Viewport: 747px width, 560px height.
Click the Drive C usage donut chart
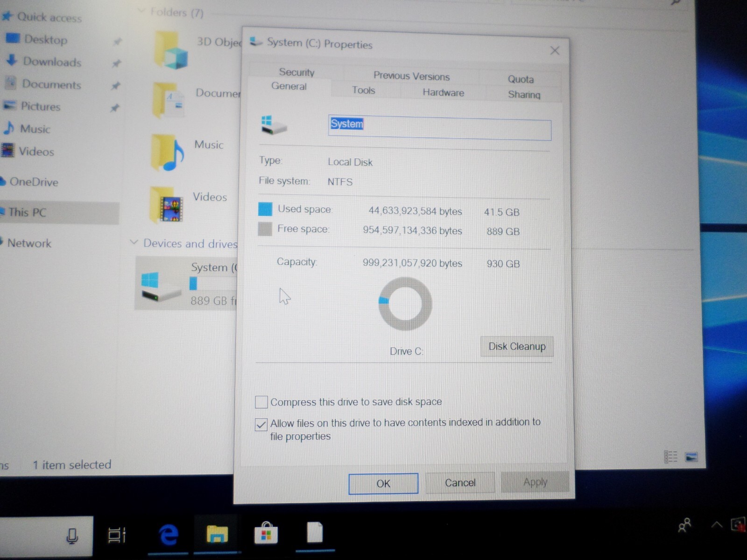(405, 304)
